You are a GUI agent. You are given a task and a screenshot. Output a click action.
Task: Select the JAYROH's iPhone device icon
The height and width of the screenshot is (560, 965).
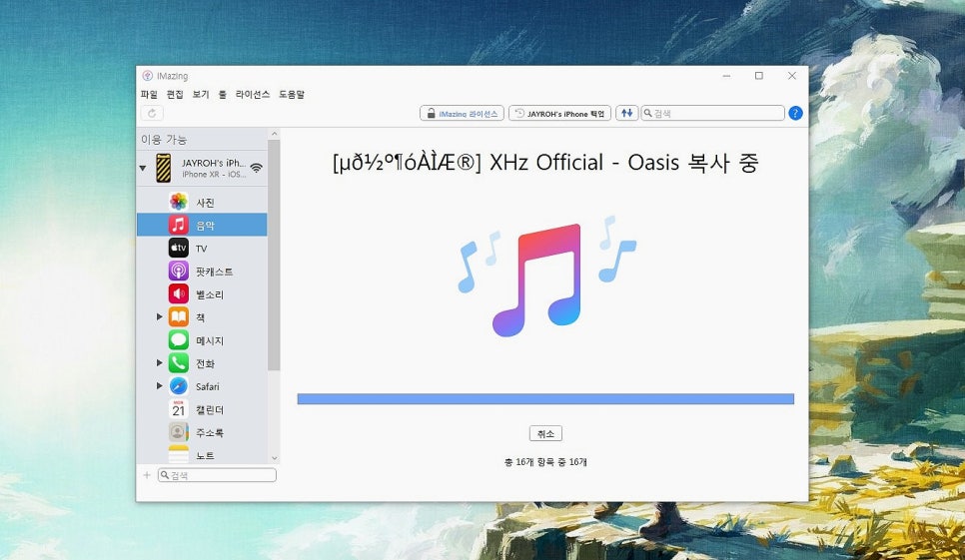(x=163, y=168)
